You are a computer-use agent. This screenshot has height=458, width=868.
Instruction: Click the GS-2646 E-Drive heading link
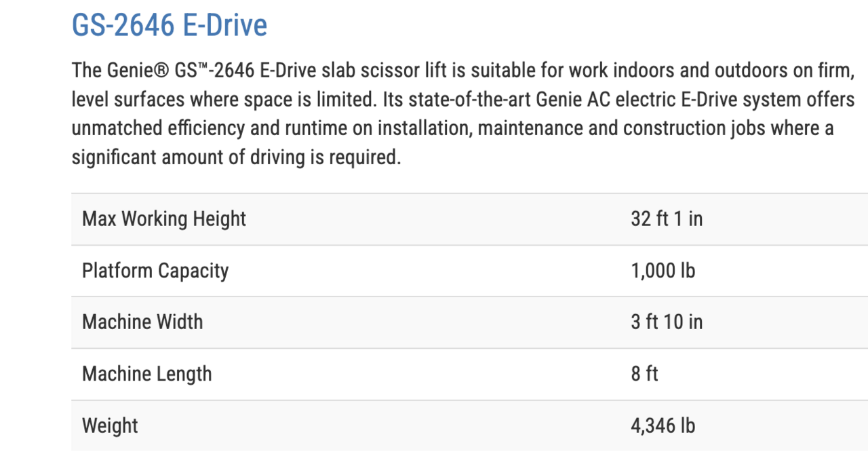click(170, 25)
